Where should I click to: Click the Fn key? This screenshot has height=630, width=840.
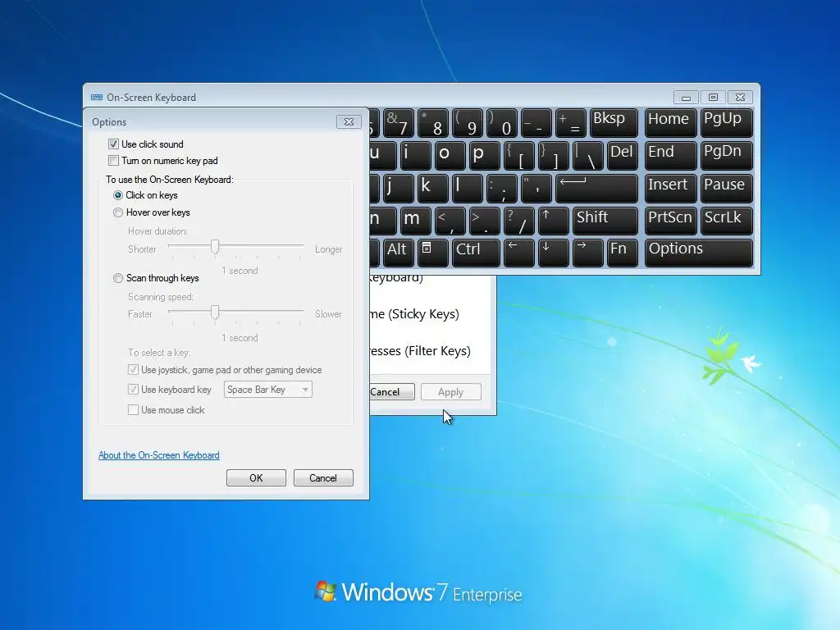click(x=622, y=253)
